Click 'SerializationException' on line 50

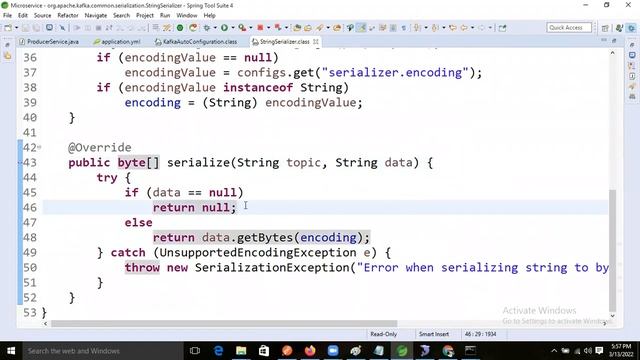pos(272,267)
